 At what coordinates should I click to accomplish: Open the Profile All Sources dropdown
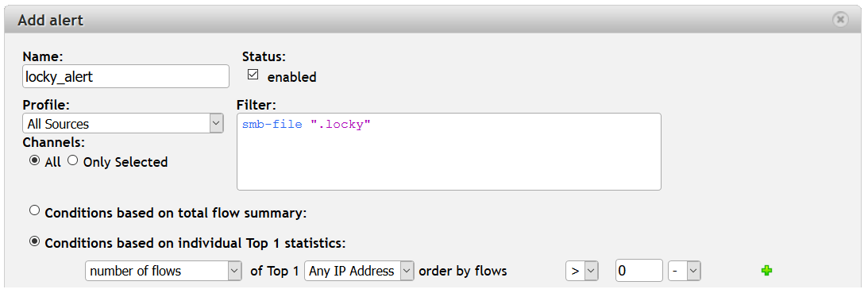coord(123,124)
